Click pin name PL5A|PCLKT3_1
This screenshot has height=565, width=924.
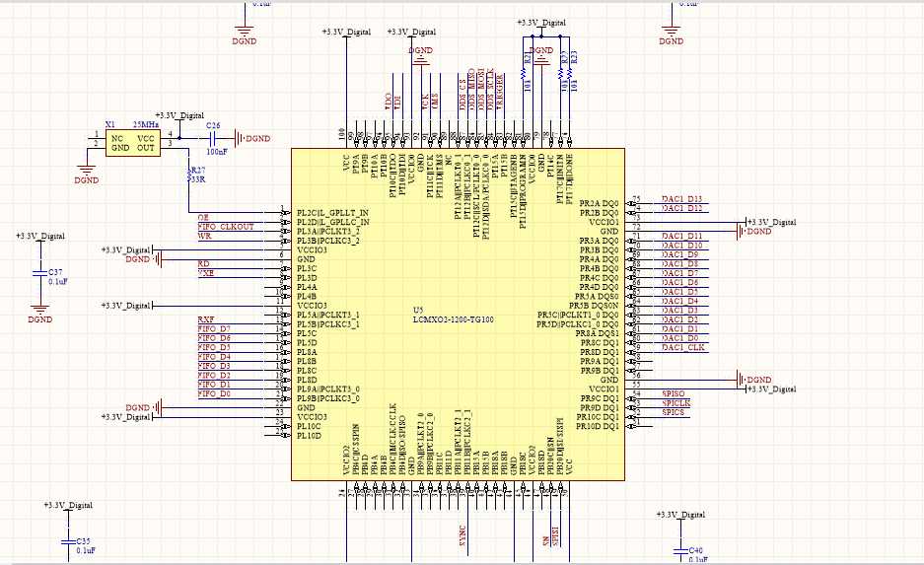328,316
